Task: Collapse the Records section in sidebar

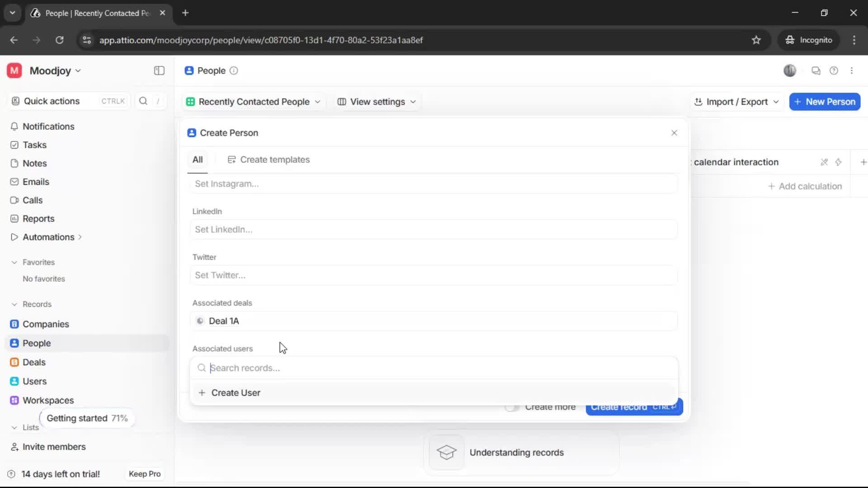Action: (x=14, y=304)
